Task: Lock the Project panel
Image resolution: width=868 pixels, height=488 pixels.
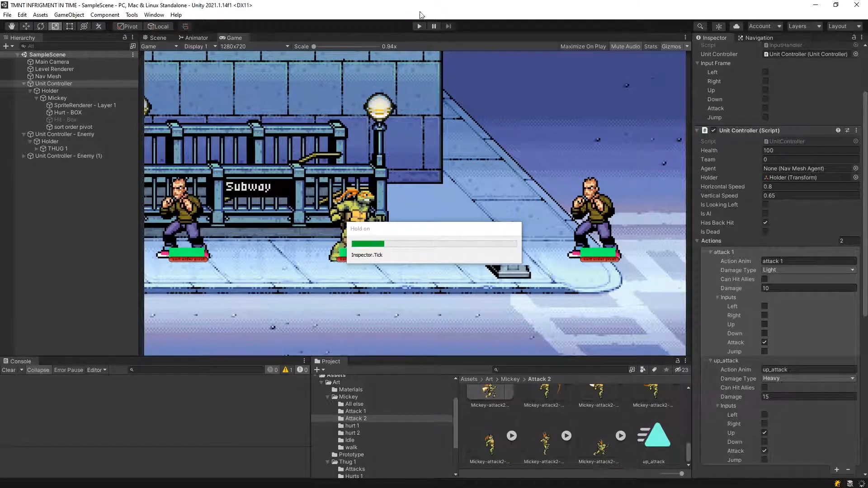Action: pos(677,361)
